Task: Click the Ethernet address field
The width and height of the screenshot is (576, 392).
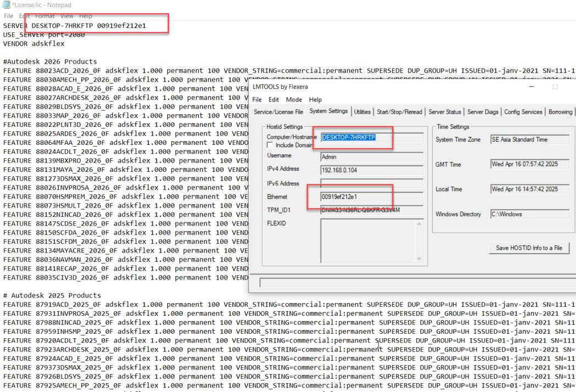Action: (x=372, y=197)
